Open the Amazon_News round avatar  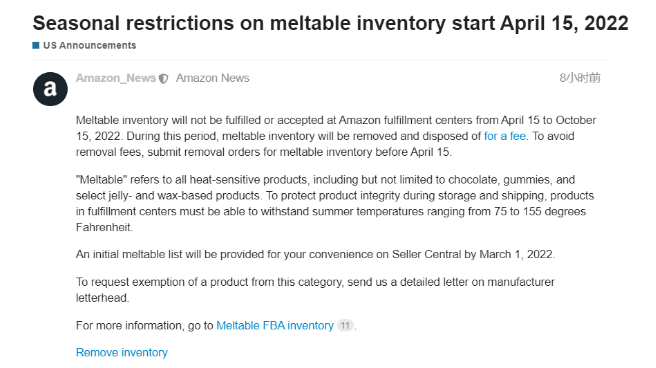tap(50, 89)
